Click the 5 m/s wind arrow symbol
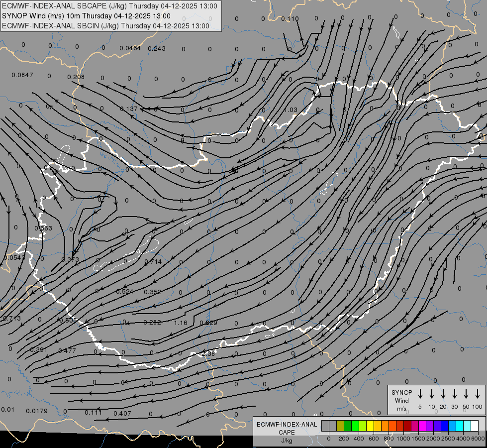Viewport: 487px width, 448px height. [420, 394]
